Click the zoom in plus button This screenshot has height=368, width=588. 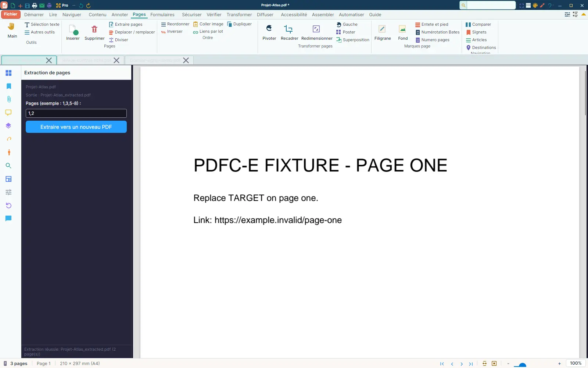tap(559, 364)
